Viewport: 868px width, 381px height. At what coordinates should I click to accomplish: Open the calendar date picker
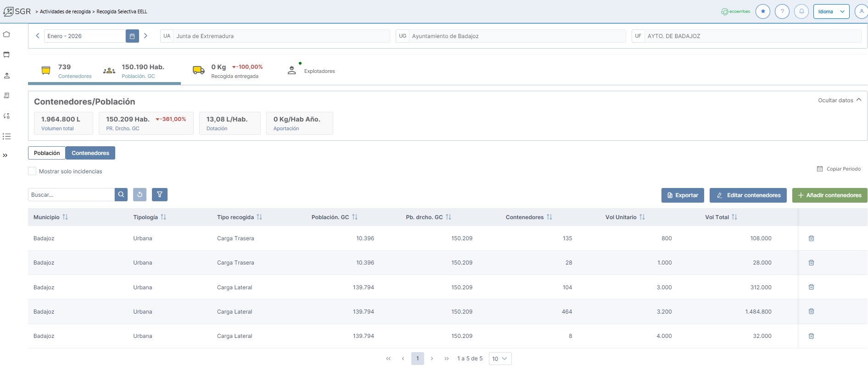point(132,36)
